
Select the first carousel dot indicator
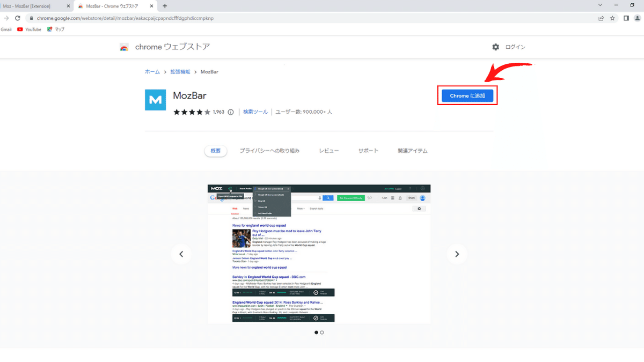316,333
